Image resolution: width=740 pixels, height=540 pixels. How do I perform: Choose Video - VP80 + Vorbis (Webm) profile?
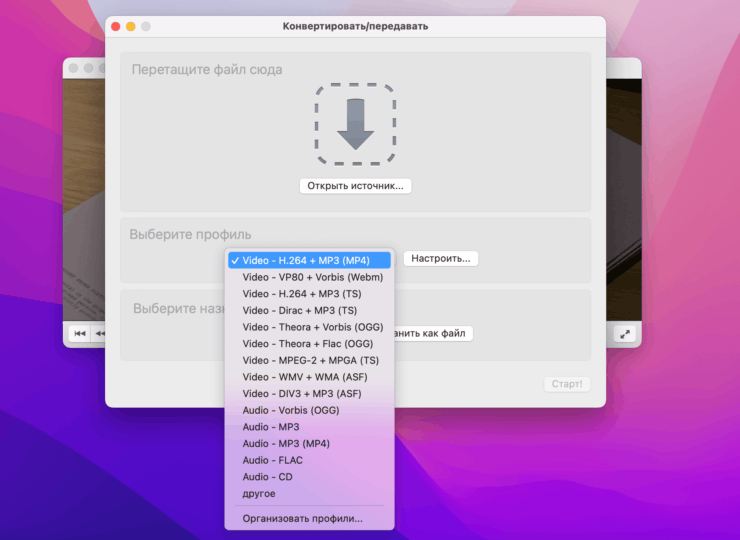[x=309, y=277]
